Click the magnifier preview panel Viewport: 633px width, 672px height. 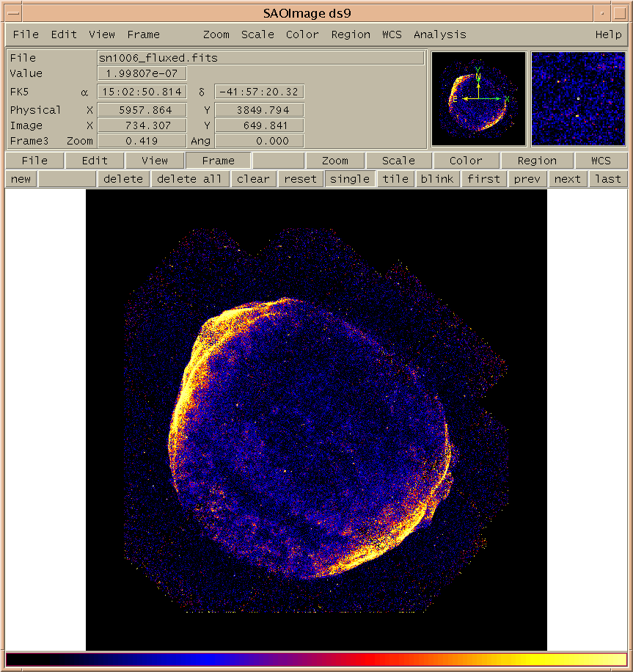coord(579,99)
